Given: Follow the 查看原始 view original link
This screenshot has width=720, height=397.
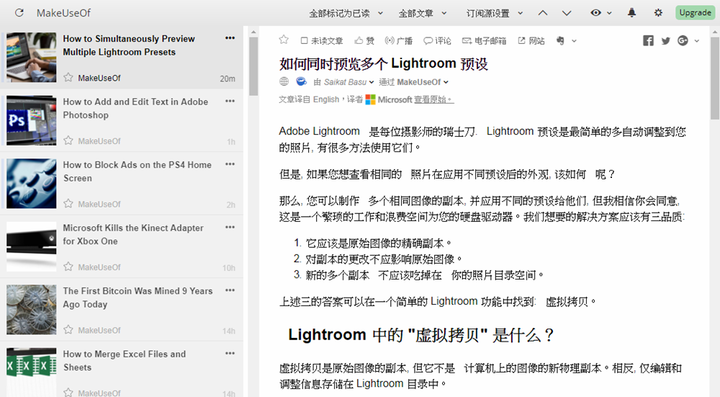Looking at the screenshot, I should (x=434, y=100).
